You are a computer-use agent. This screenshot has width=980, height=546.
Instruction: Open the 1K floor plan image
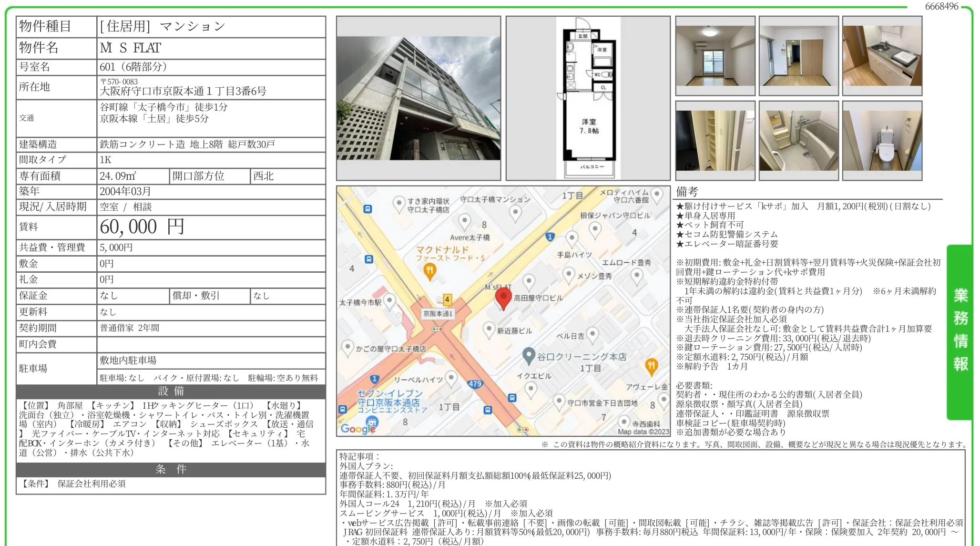click(x=588, y=98)
